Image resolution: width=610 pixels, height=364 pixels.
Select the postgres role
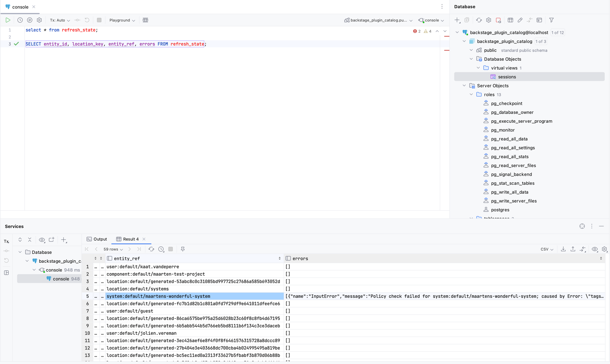click(x=500, y=210)
